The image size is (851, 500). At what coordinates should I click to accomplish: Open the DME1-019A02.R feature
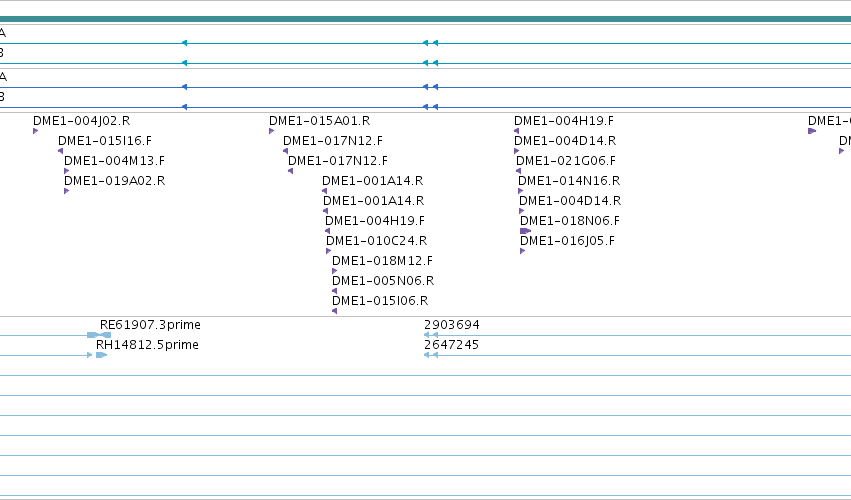115,181
